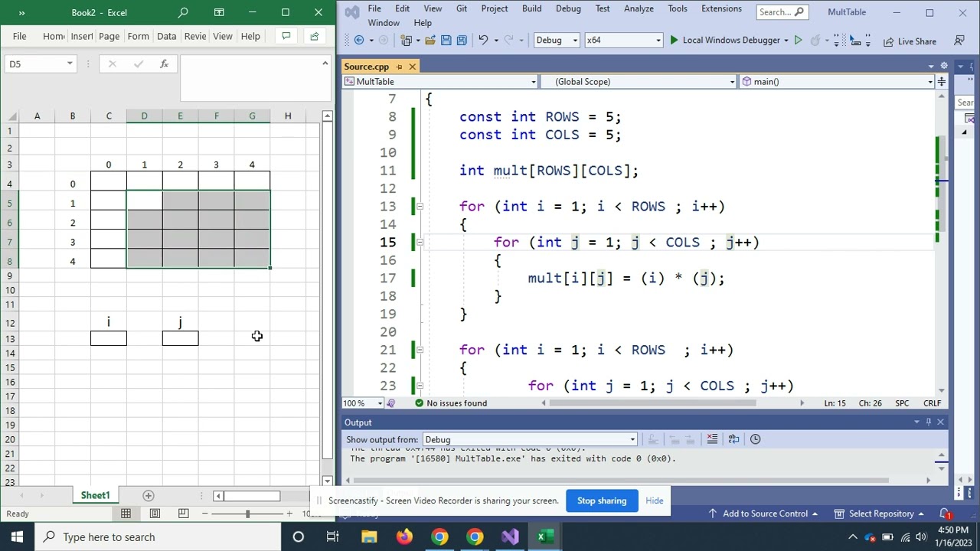Collapse the for loop at line 21
This screenshot has height=551, width=980.
click(x=420, y=350)
